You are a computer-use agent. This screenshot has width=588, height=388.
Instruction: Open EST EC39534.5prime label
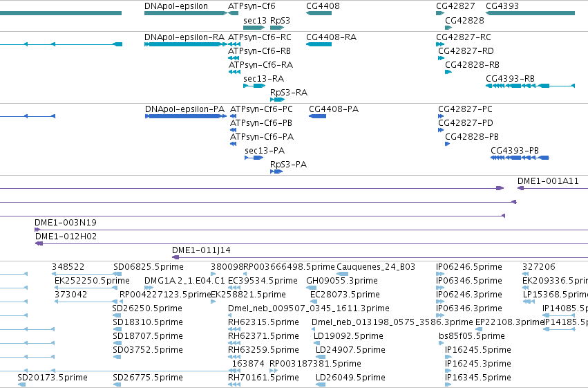(x=263, y=281)
